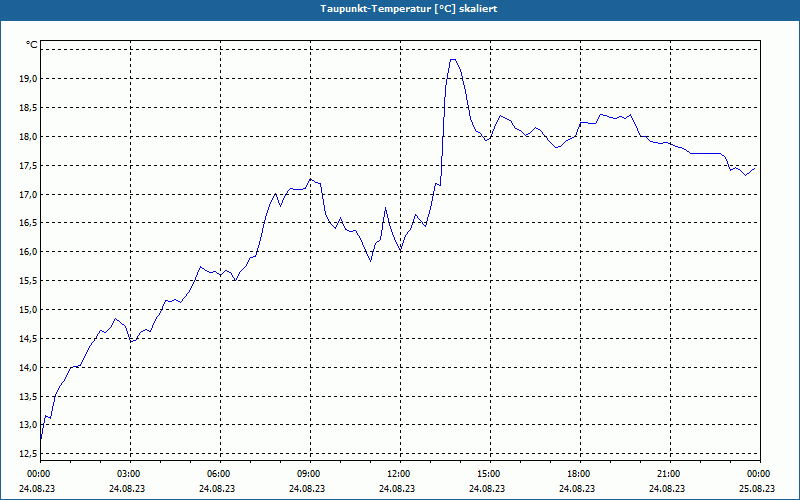This screenshot has height=500, width=800.
Task: Select the "14,5" y-axis value
Action: coord(29,339)
